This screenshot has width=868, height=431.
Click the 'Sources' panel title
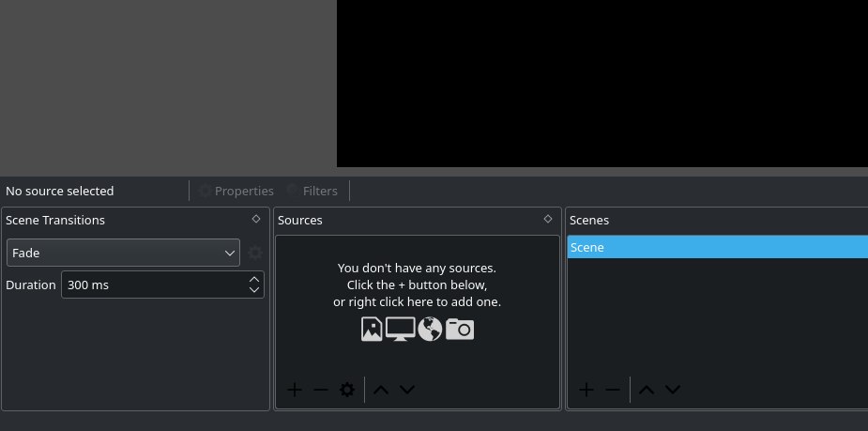[300, 220]
